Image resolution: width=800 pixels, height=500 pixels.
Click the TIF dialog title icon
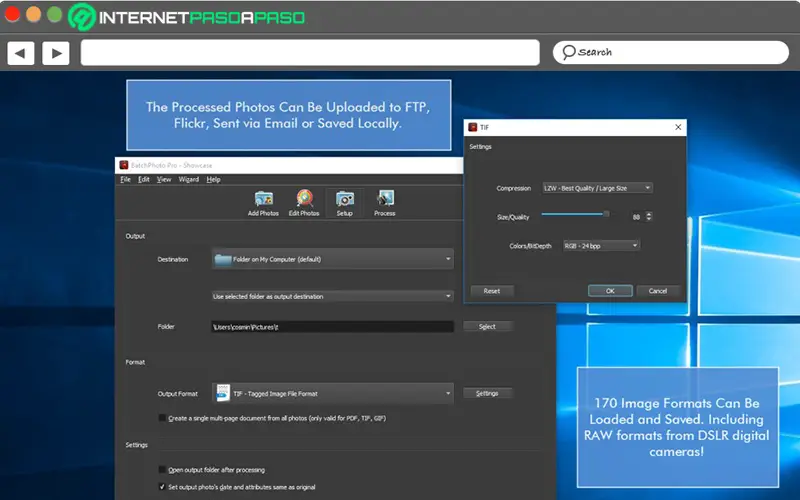(x=472, y=127)
